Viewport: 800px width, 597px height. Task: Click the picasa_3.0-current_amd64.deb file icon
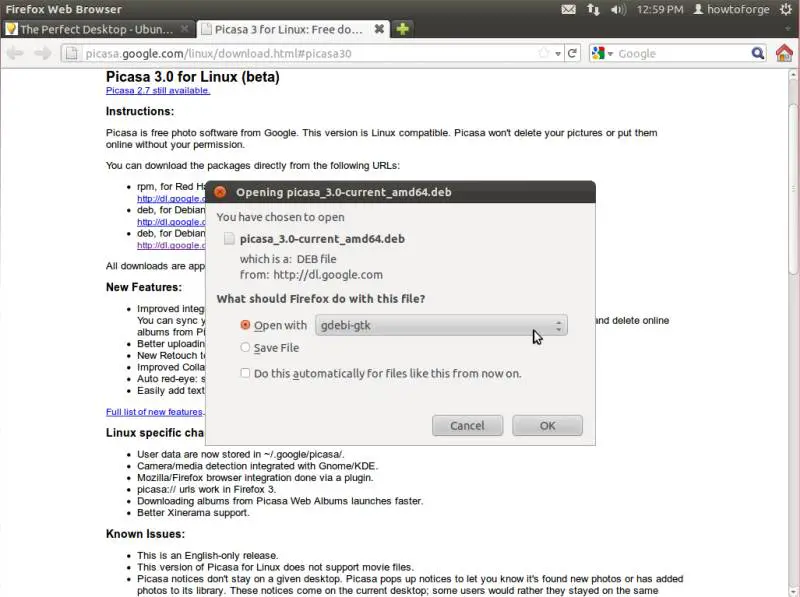tap(229, 239)
